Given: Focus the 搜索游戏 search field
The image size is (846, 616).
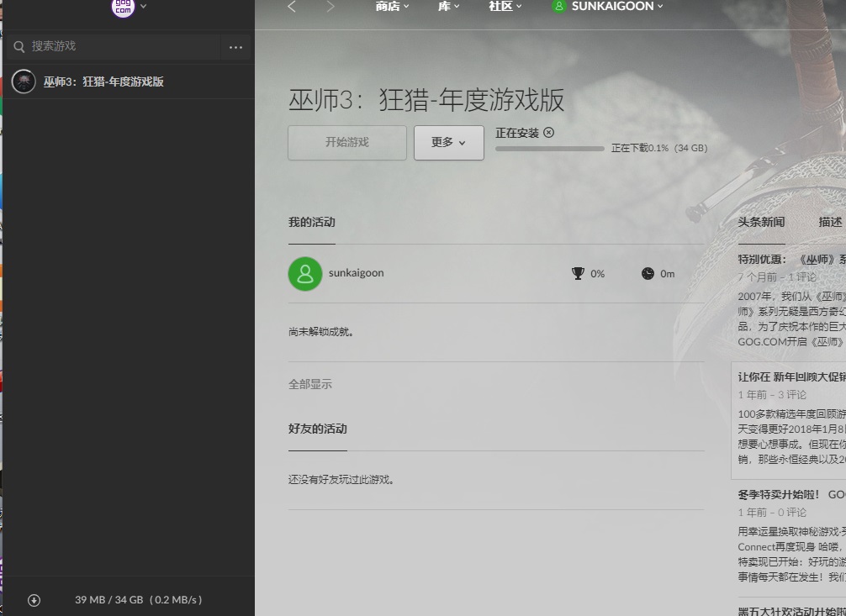Looking at the screenshot, I should (114, 46).
